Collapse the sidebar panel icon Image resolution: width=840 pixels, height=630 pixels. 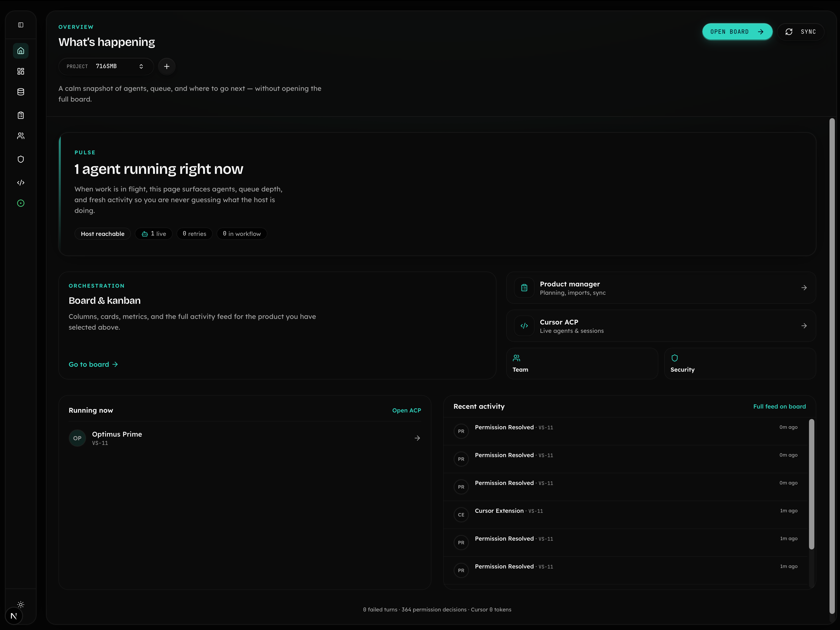21,25
